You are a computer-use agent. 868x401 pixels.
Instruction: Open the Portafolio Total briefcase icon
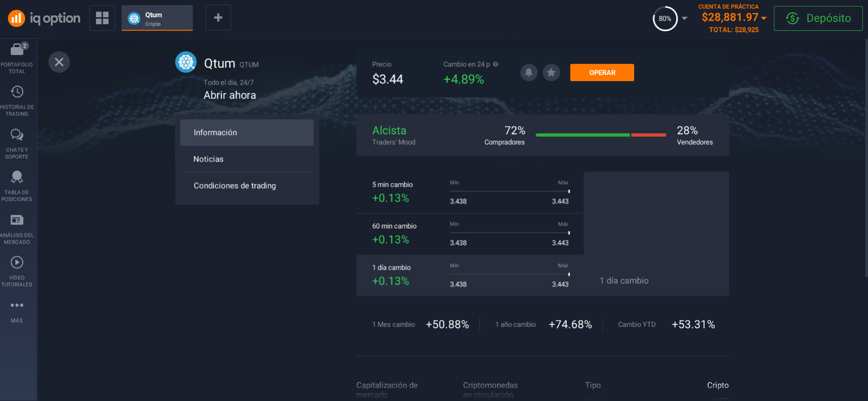[17, 49]
